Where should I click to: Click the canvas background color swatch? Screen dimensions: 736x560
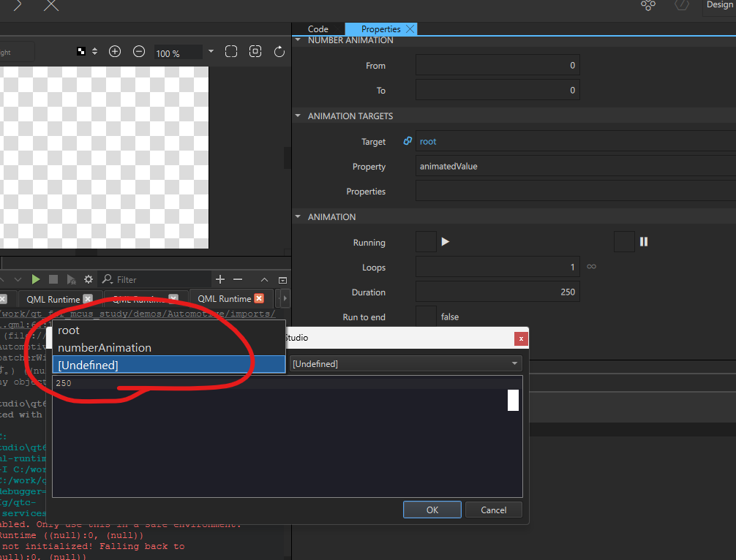[81, 52]
